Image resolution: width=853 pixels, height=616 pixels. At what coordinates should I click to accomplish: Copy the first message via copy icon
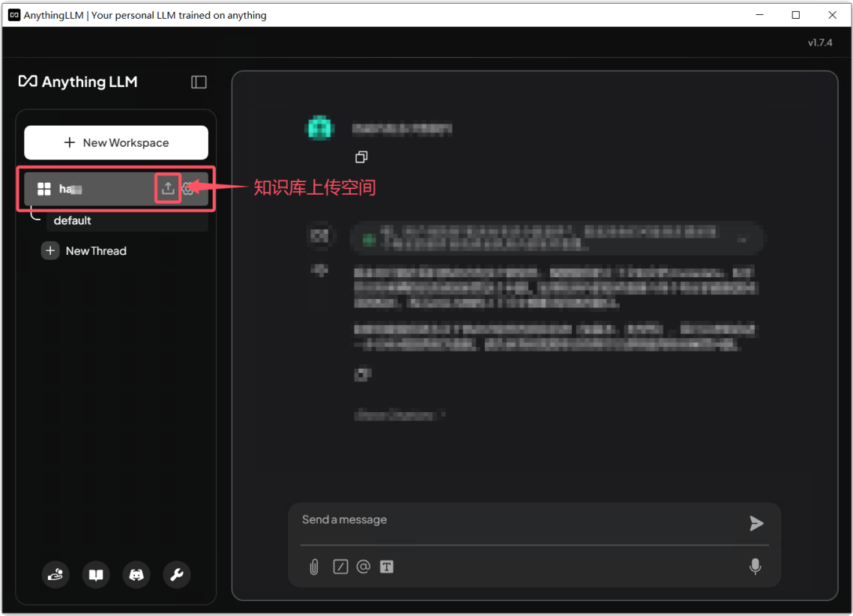click(x=361, y=157)
